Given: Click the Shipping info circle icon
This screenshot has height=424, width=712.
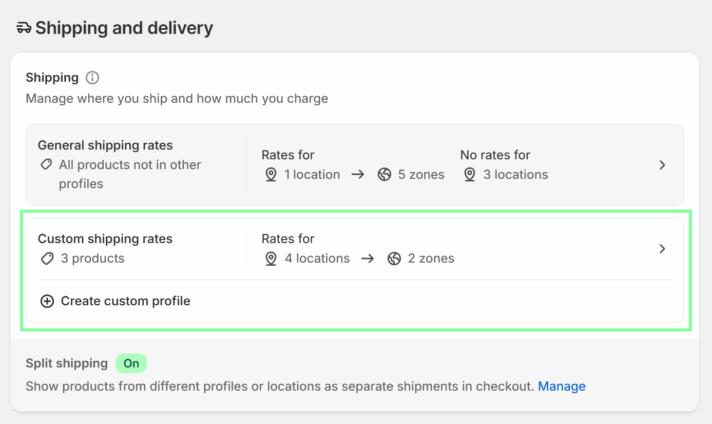Looking at the screenshot, I should [92, 78].
